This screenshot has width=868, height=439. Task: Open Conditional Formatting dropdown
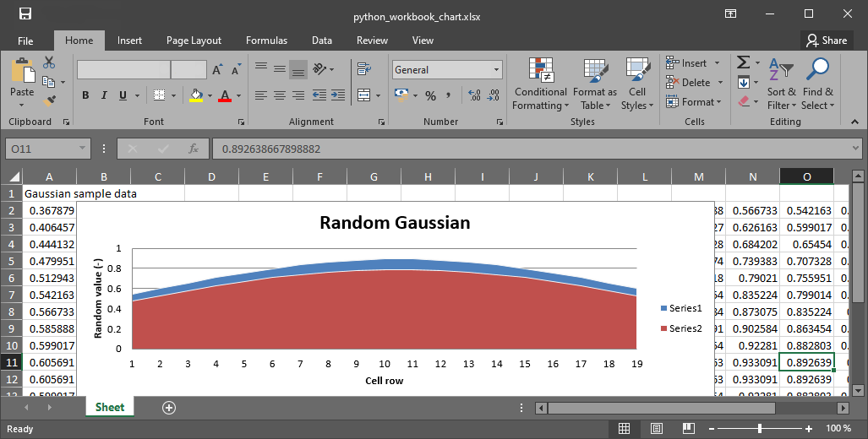[x=541, y=84]
